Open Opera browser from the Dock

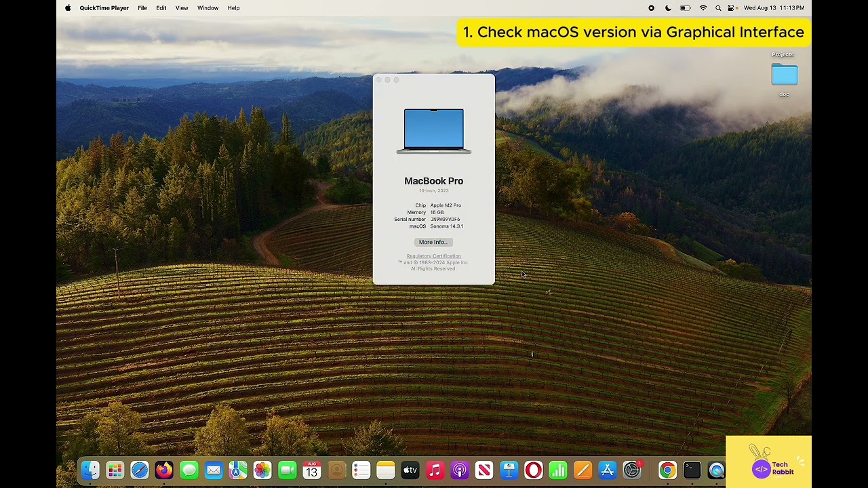coord(534,470)
